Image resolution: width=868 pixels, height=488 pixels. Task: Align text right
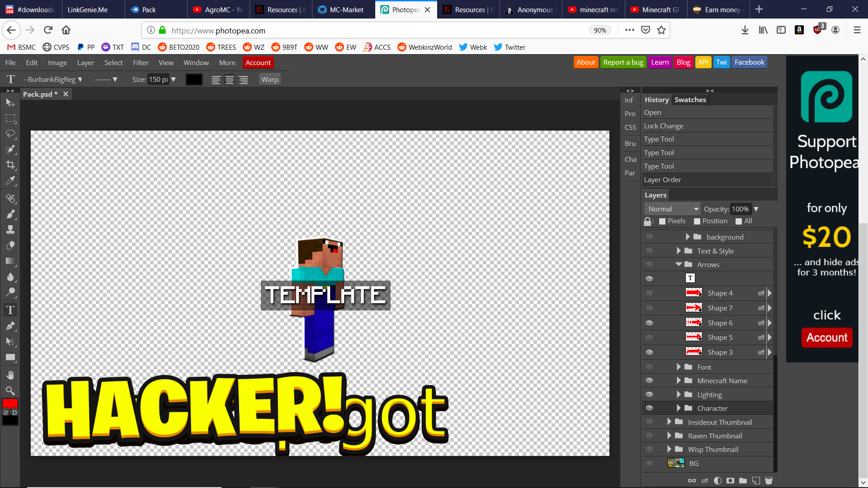click(x=243, y=80)
